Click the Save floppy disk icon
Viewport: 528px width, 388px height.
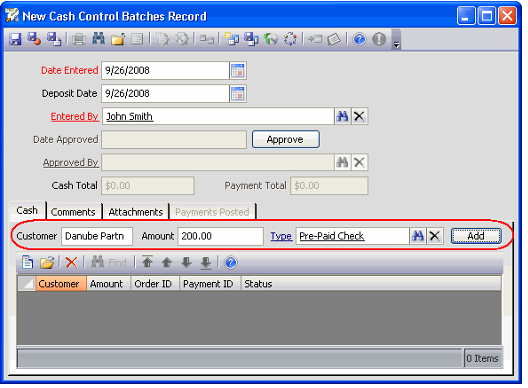pyautogui.click(x=15, y=39)
